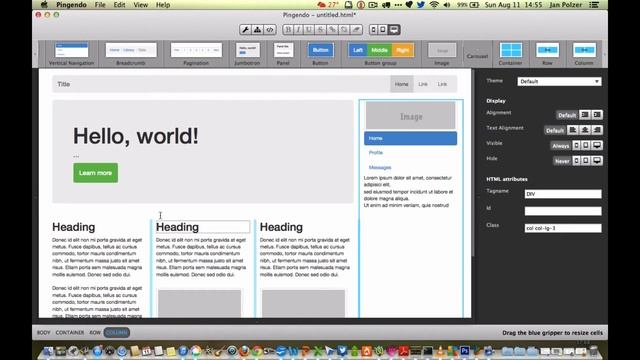The height and width of the screenshot is (360, 640).
Task: Click the green Learn more button
Action: (x=96, y=173)
